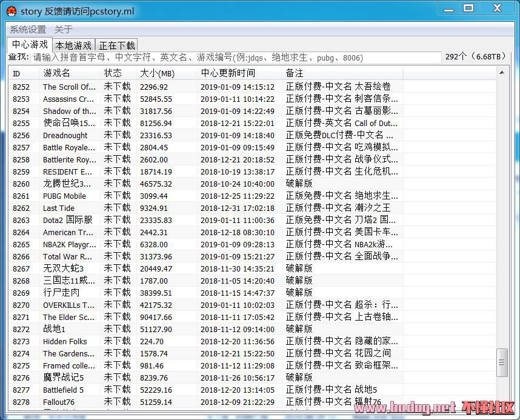Sort by the 中心更新时间 column header
This screenshot has width=520, height=420.
click(x=239, y=73)
